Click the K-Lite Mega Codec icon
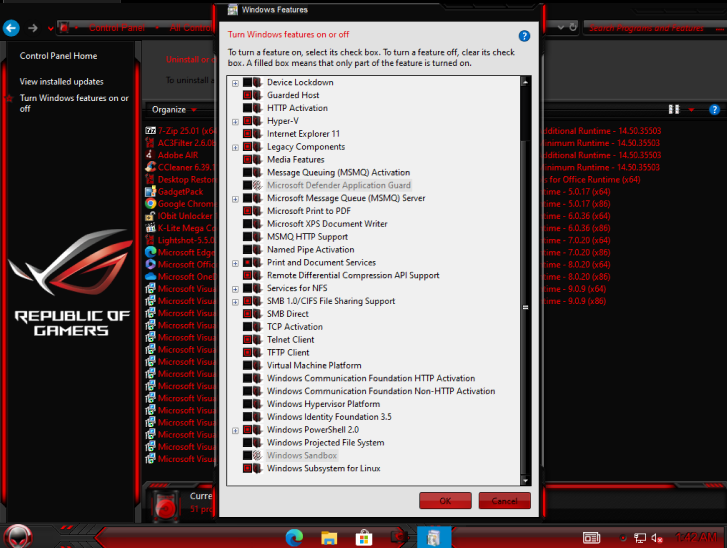This screenshot has height=548, width=727. click(x=150, y=228)
